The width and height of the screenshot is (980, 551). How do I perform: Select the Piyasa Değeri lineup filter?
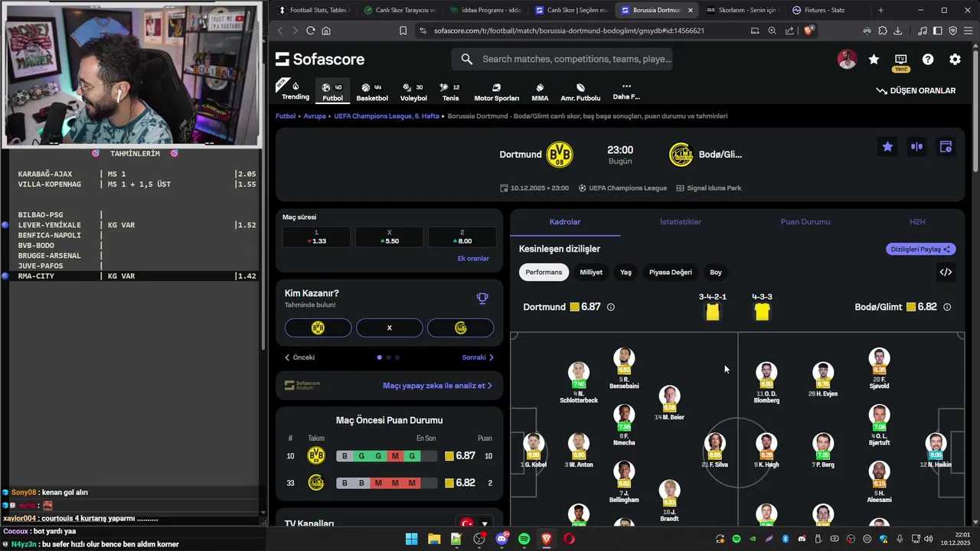coord(671,272)
